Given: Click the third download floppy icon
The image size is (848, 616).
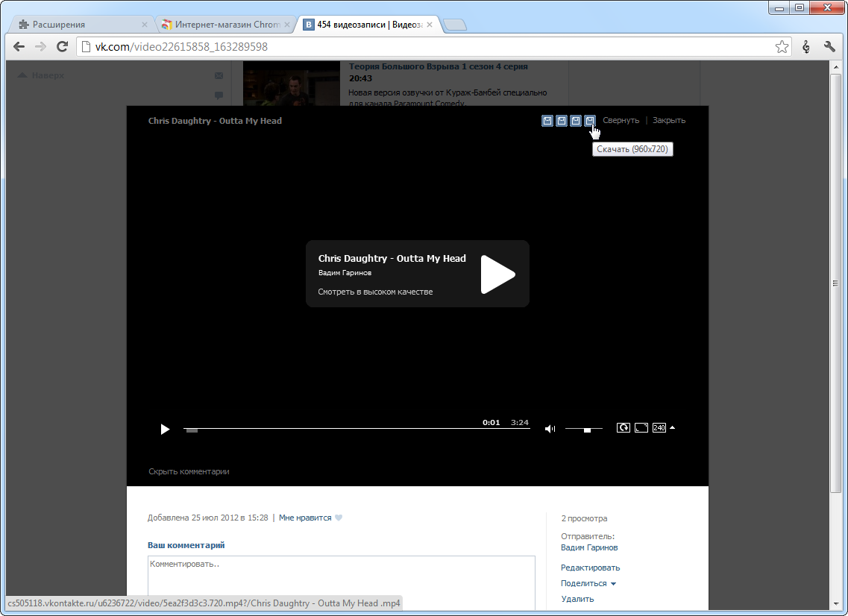Looking at the screenshot, I should click(x=576, y=121).
